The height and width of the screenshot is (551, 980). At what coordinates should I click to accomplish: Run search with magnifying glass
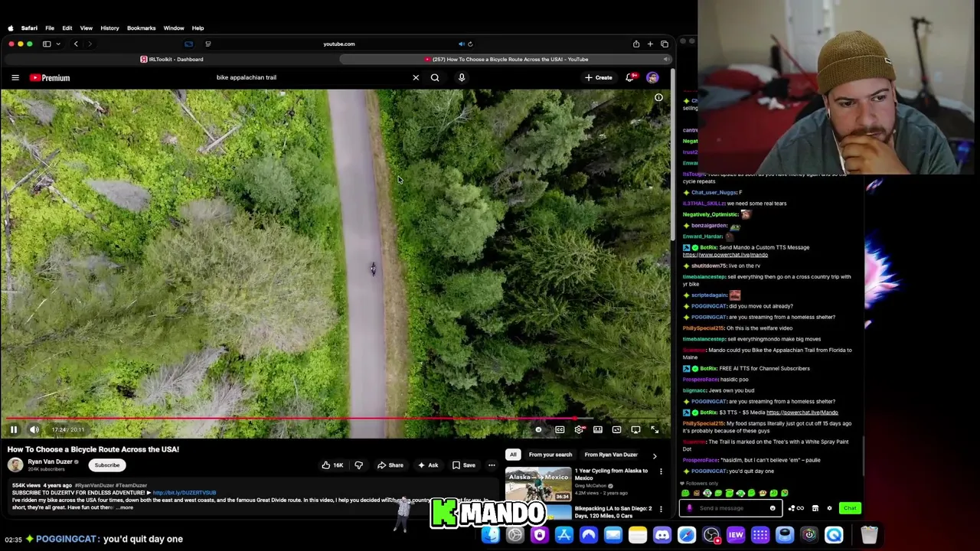click(435, 77)
